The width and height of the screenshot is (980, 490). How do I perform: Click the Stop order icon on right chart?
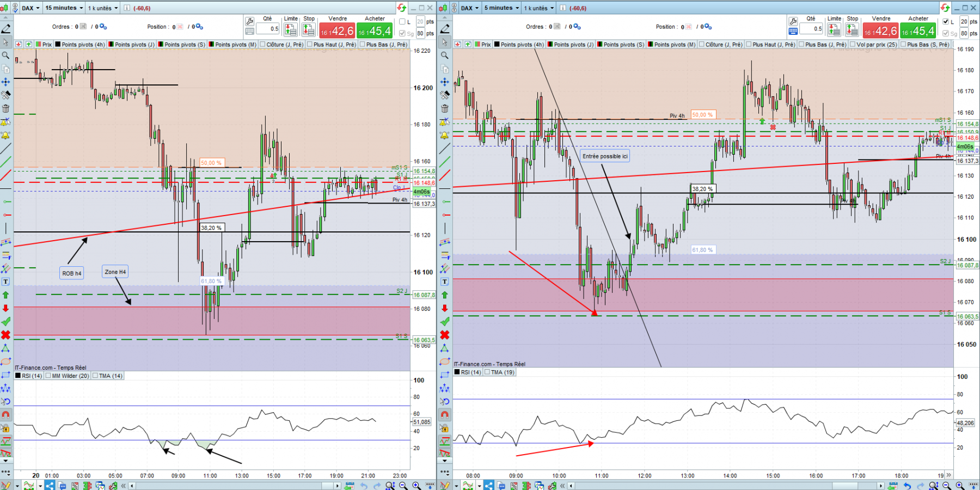852,30
